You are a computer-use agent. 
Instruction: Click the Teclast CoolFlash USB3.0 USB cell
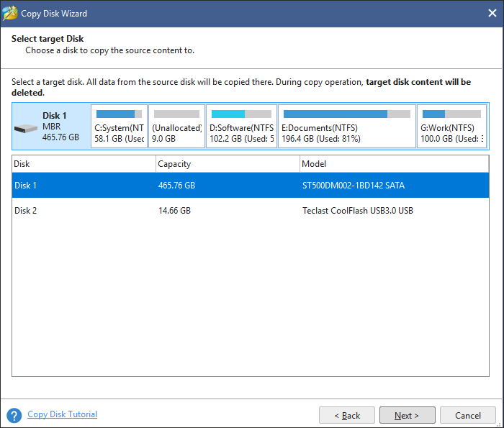[358, 211]
